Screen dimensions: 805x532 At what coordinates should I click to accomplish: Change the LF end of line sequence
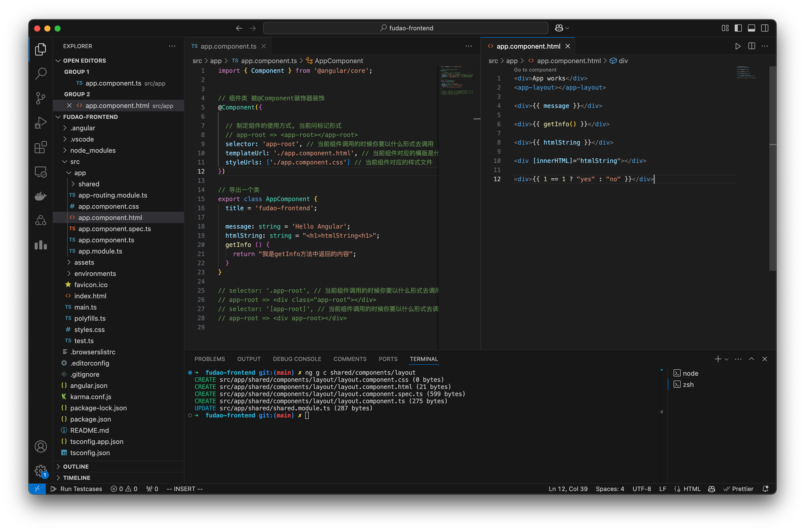point(662,488)
